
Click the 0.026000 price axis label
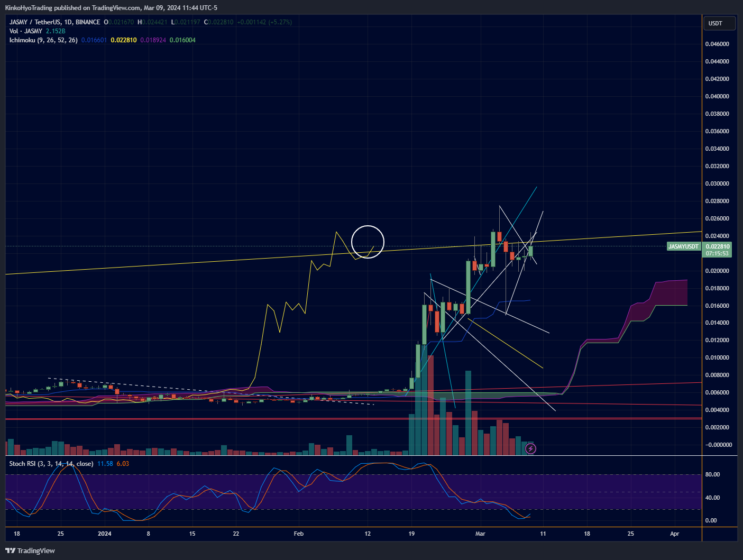coord(717,218)
